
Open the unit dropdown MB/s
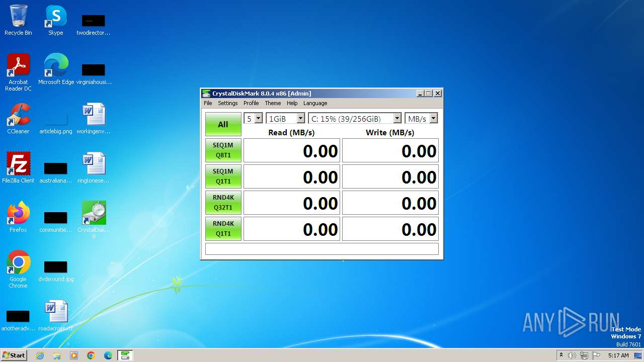(x=421, y=119)
